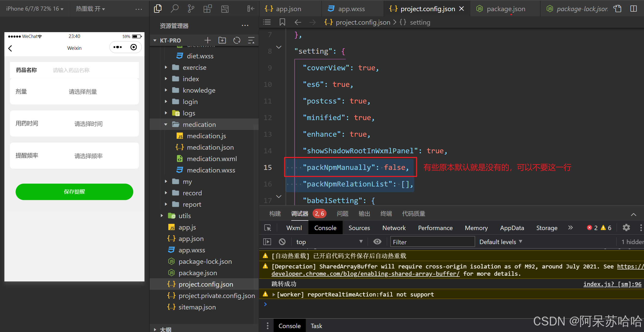
Task: Switch to the app.wxss editor tab
Action: click(x=351, y=9)
